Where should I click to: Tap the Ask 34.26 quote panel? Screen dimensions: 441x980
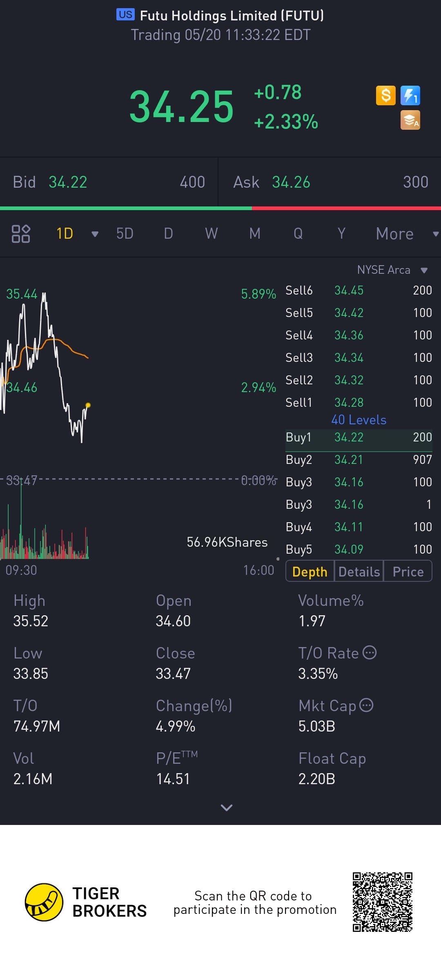click(x=330, y=182)
